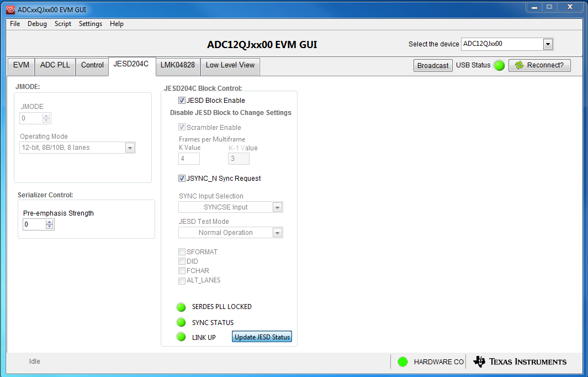Decrease the JMODE spinner value

46,121
